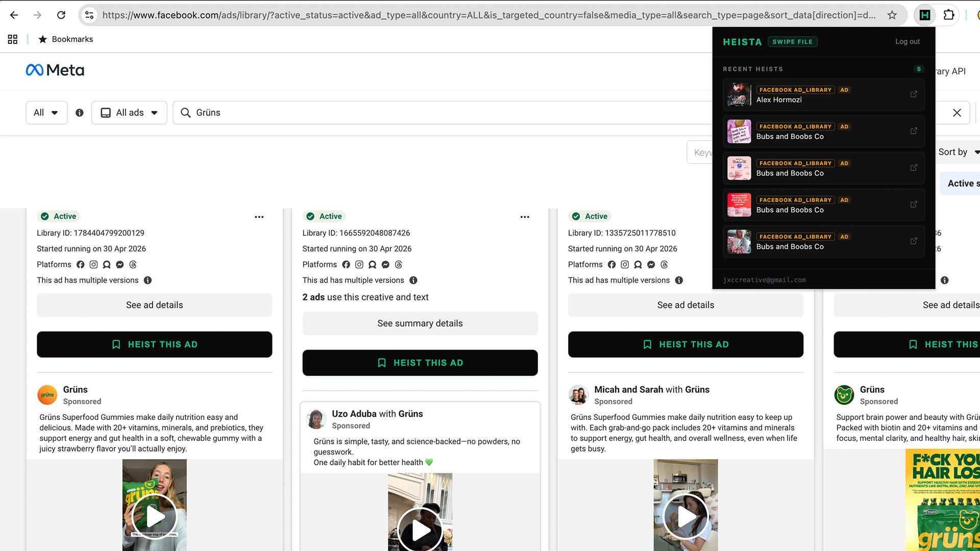Viewport: 980px width, 551px height.
Task: Reload the current page
Action: click(61, 15)
